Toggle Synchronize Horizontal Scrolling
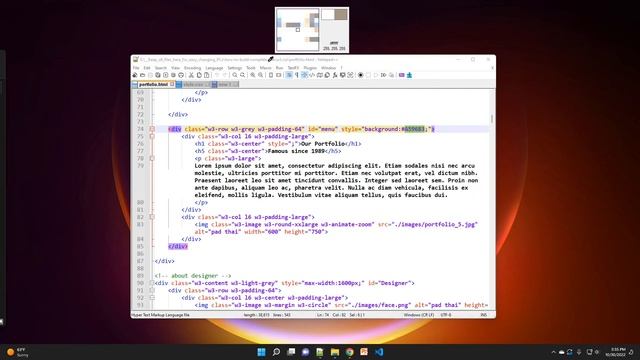 (278, 75)
